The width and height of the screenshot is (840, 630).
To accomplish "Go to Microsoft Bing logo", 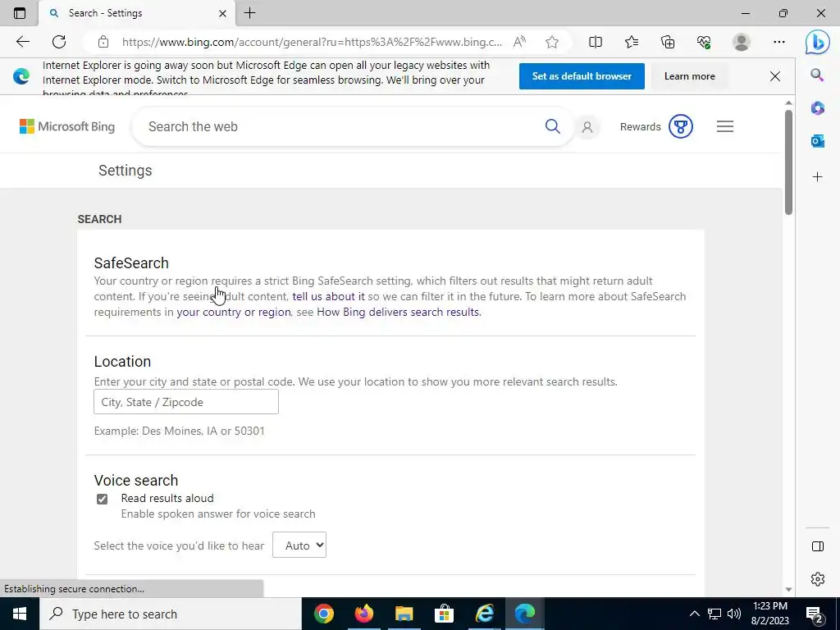I will 67,126.
